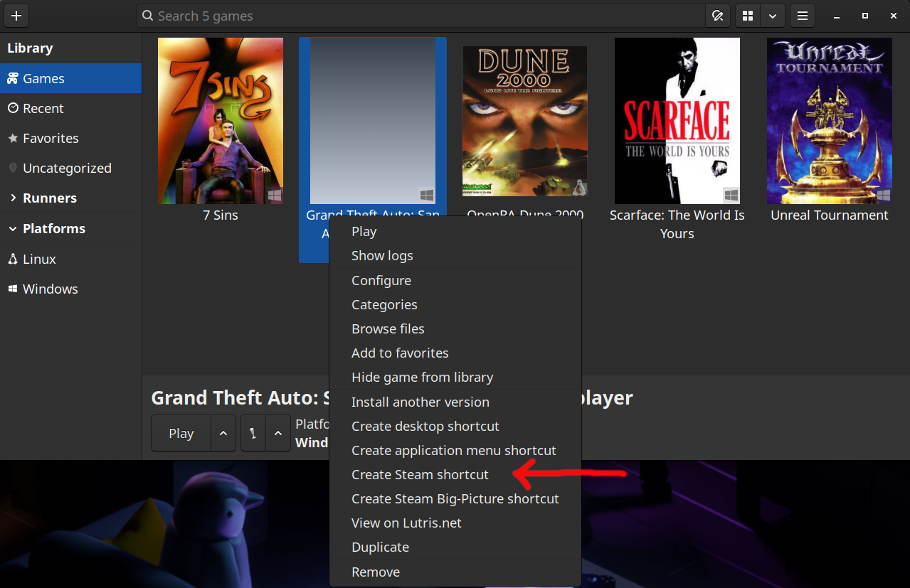Choose Create application menu shortcut
The image size is (910, 588).
click(455, 451)
